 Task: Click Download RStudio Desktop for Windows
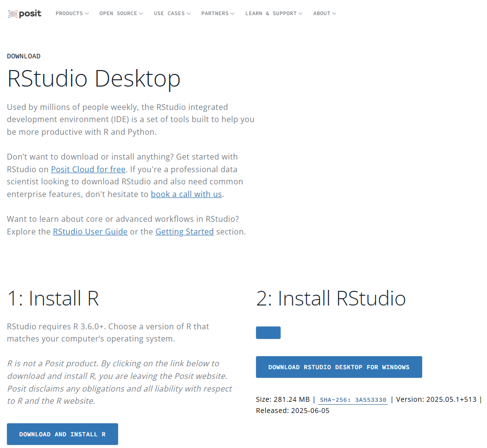point(339,367)
